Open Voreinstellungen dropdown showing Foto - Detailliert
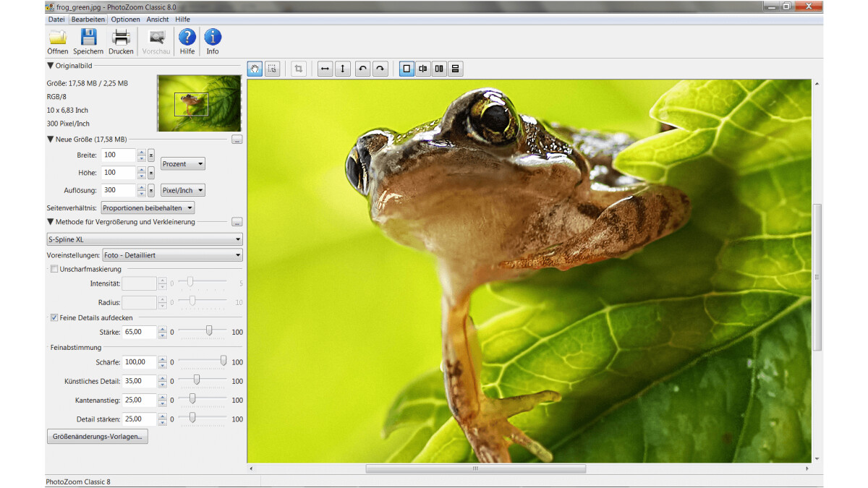The image size is (868, 488). click(172, 255)
